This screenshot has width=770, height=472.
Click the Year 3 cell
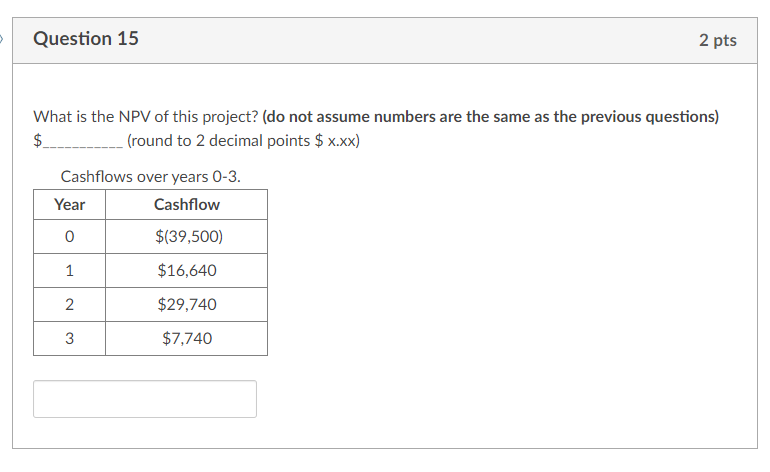69,338
